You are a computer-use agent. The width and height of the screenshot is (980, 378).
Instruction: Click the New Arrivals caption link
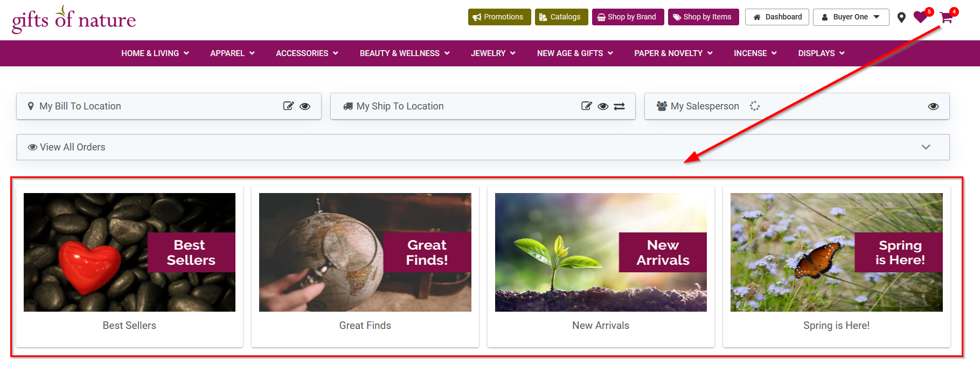point(601,326)
